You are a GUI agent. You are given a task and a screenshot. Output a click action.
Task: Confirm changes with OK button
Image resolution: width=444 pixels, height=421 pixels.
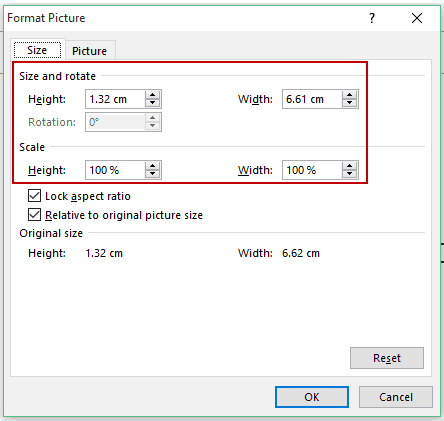point(312,397)
